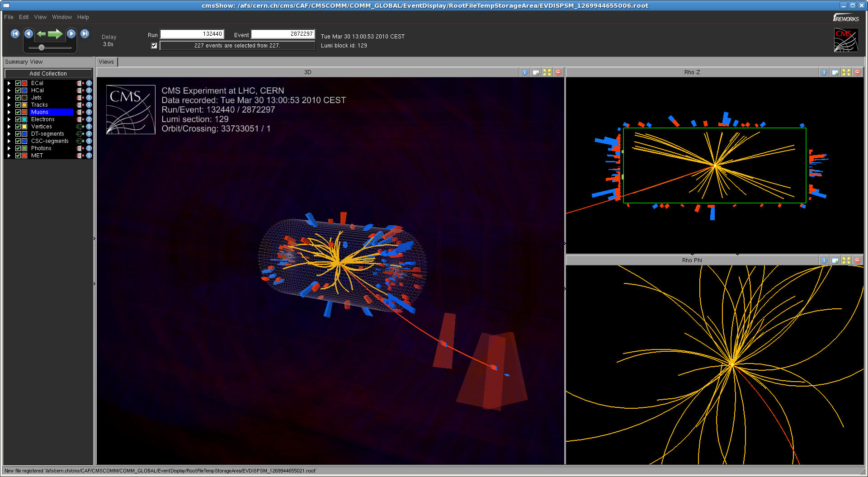
Task: Expand the Muons collection item
Action: 9,112
